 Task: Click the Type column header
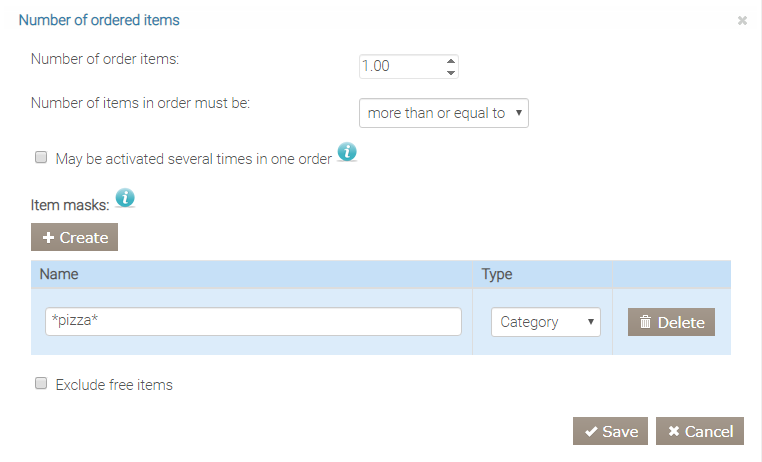tap(497, 274)
